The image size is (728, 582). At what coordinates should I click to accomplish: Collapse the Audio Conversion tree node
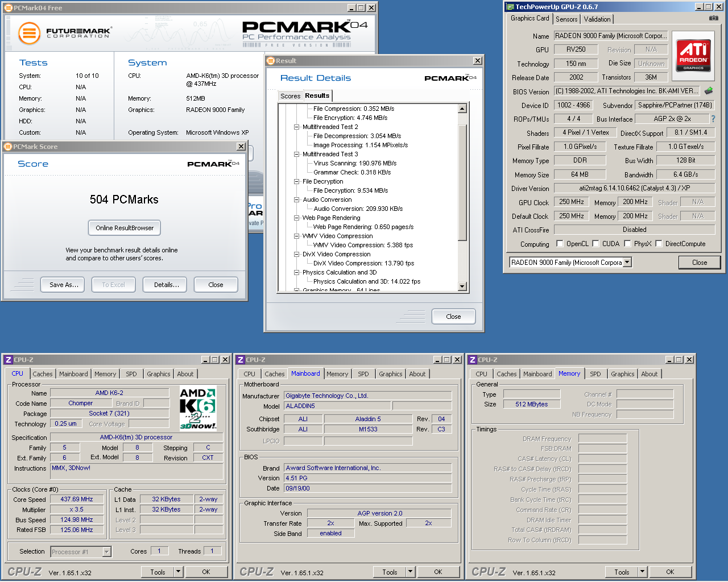coord(296,199)
